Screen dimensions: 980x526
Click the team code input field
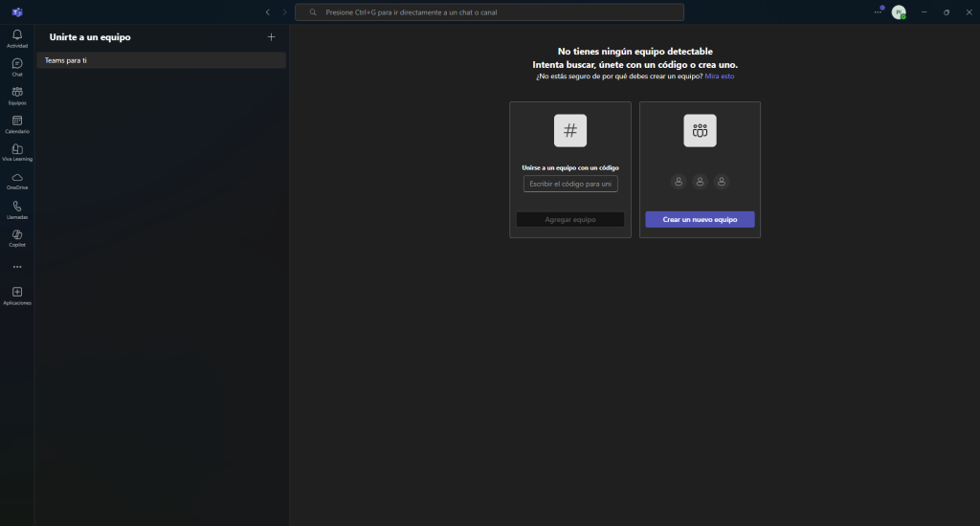click(570, 184)
